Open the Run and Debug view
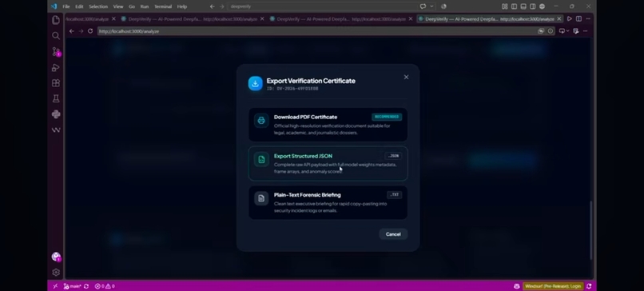 click(x=56, y=67)
